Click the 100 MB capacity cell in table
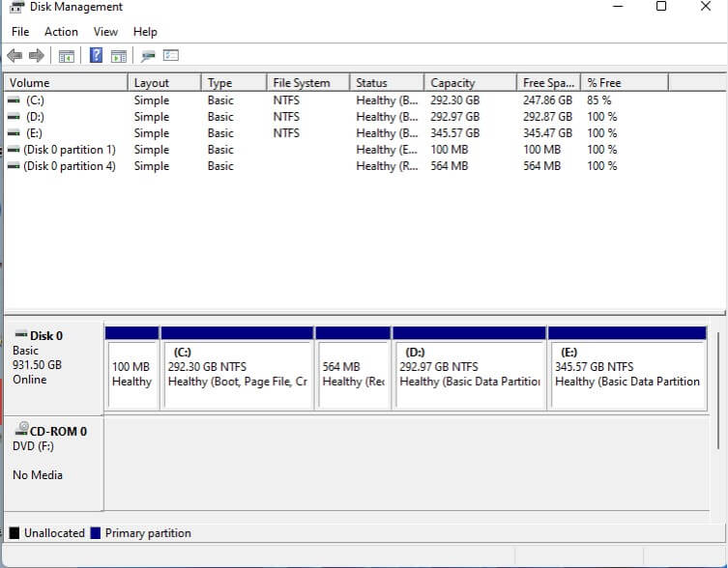This screenshot has width=728, height=568. tap(449, 150)
